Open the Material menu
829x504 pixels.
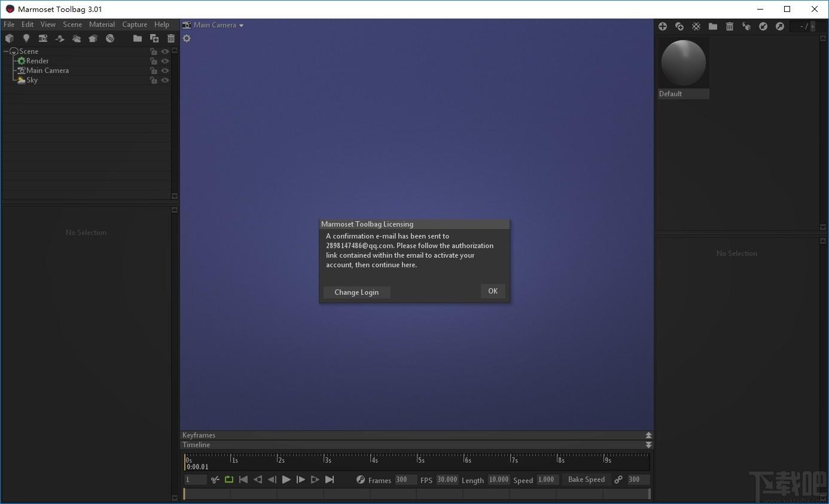pyautogui.click(x=102, y=25)
